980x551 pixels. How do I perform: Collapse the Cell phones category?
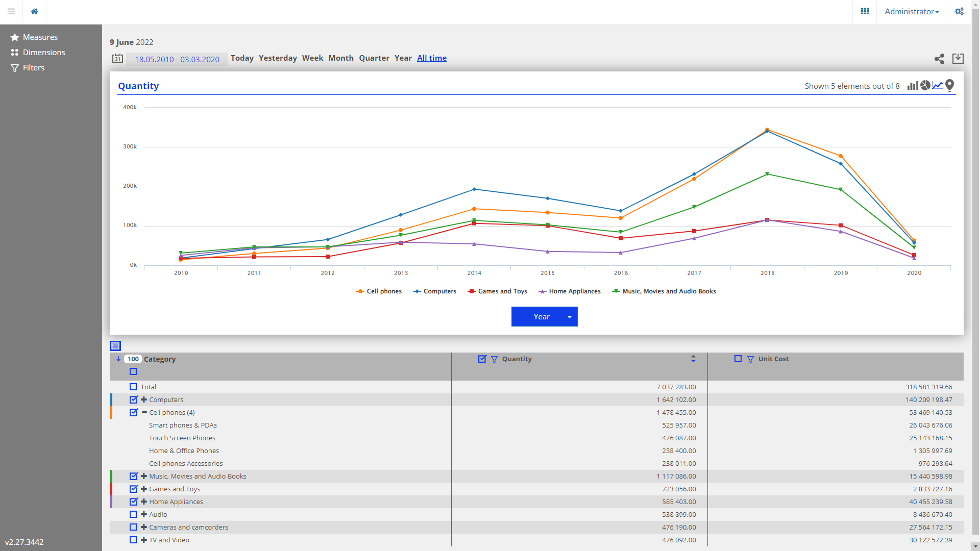(x=144, y=413)
